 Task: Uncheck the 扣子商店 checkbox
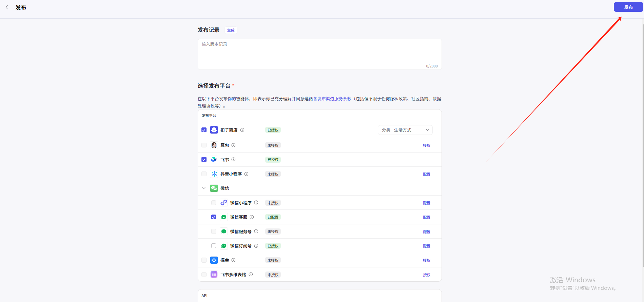point(204,130)
